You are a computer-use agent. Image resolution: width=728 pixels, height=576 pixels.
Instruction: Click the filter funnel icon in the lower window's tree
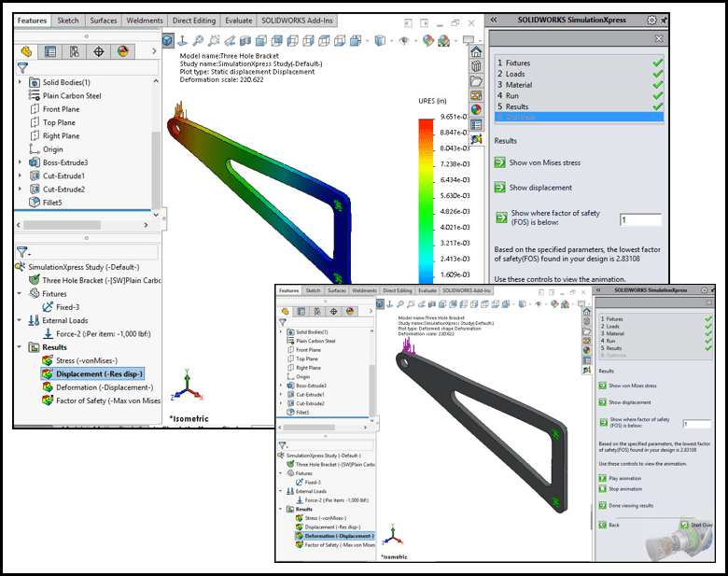tap(283, 322)
